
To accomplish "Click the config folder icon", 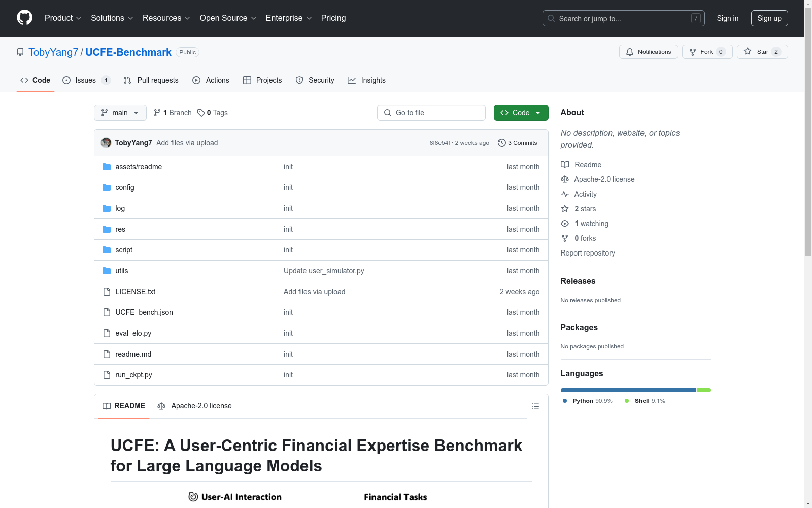I will pos(107,187).
